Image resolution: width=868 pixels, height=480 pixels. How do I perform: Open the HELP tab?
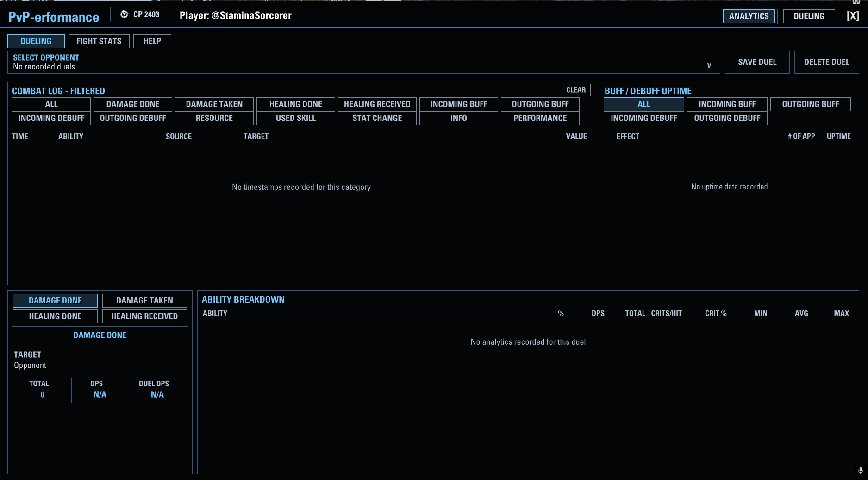[x=152, y=41]
